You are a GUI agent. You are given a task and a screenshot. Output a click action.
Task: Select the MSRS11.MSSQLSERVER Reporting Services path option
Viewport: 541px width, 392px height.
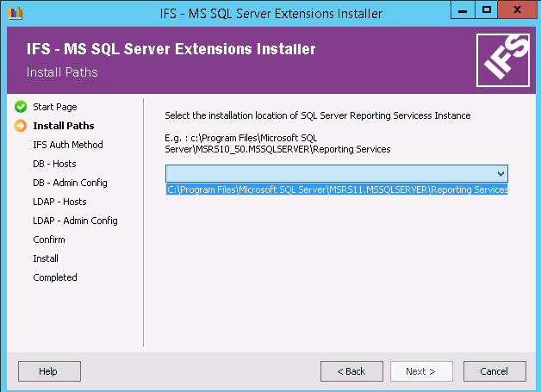[337, 190]
